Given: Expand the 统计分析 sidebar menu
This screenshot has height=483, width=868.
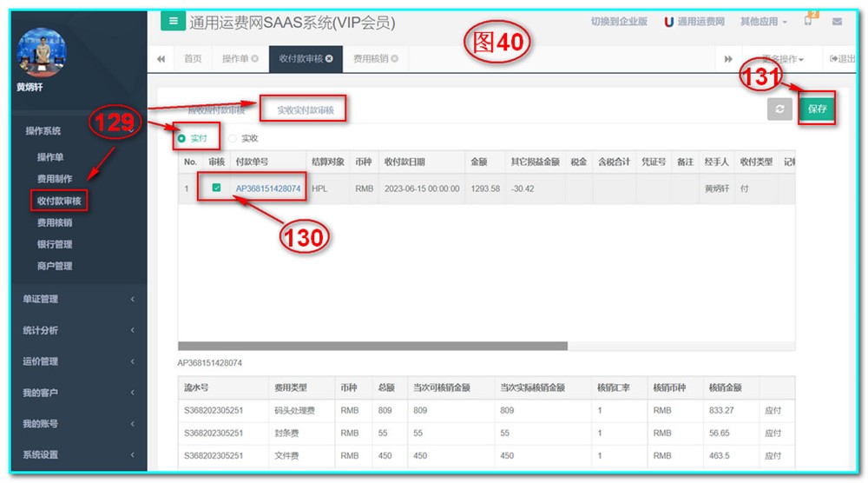Looking at the screenshot, I should (x=78, y=330).
